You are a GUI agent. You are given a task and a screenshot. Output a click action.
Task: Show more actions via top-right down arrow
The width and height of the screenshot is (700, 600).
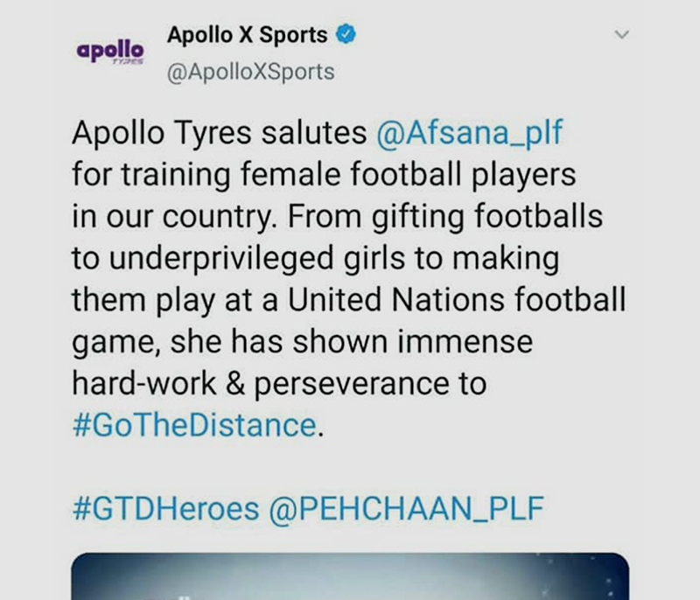[x=622, y=34]
